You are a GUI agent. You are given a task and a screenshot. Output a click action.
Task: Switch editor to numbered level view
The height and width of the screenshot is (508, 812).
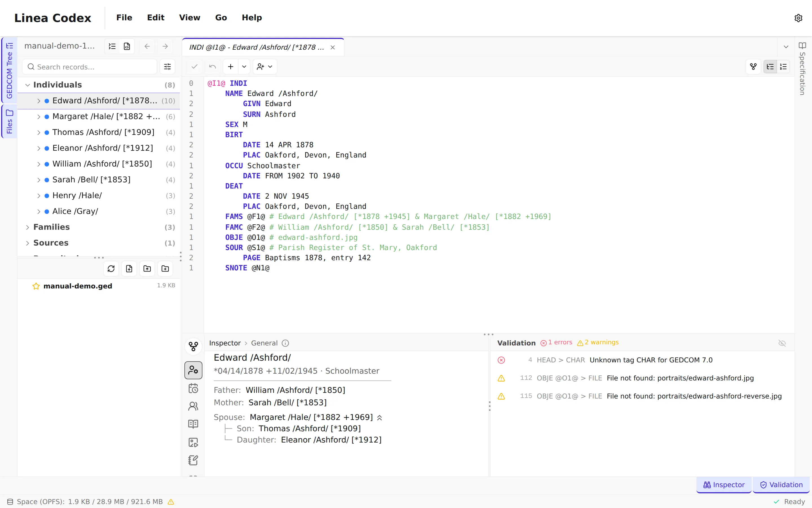coord(784,67)
